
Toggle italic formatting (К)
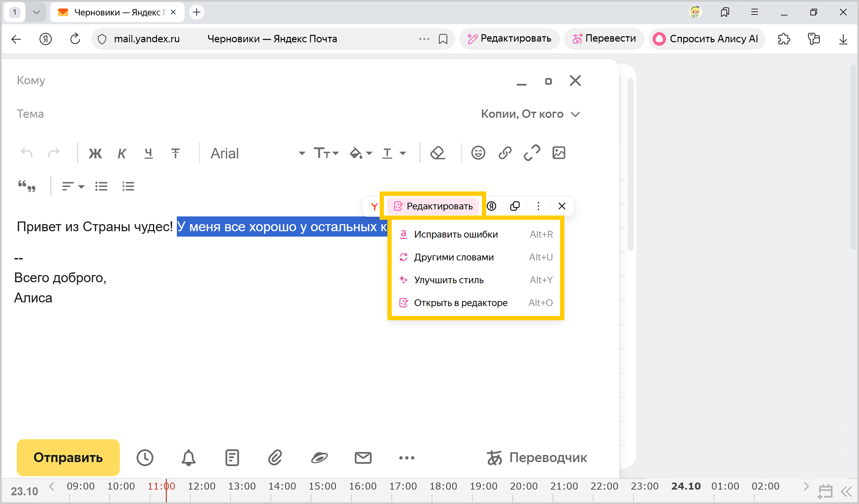(122, 154)
